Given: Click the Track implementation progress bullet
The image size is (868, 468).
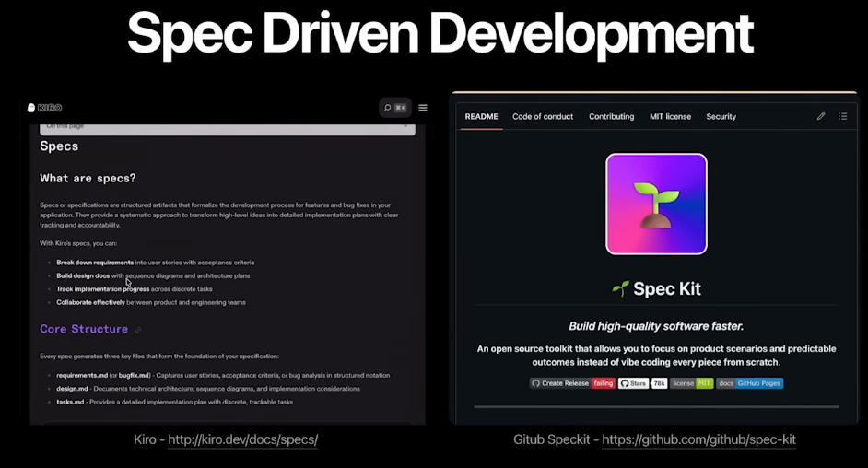Looking at the screenshot, I should (134, 289).
